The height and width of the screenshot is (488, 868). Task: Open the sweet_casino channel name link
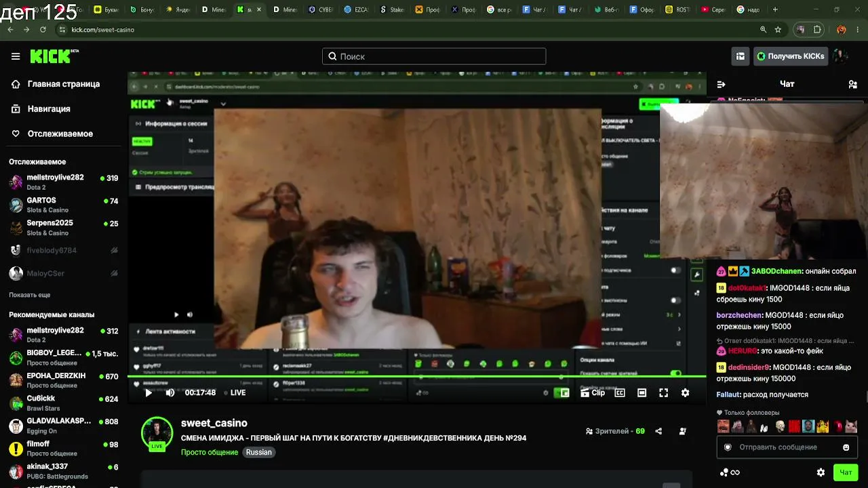pyautogui.click(x=214, y=424)
